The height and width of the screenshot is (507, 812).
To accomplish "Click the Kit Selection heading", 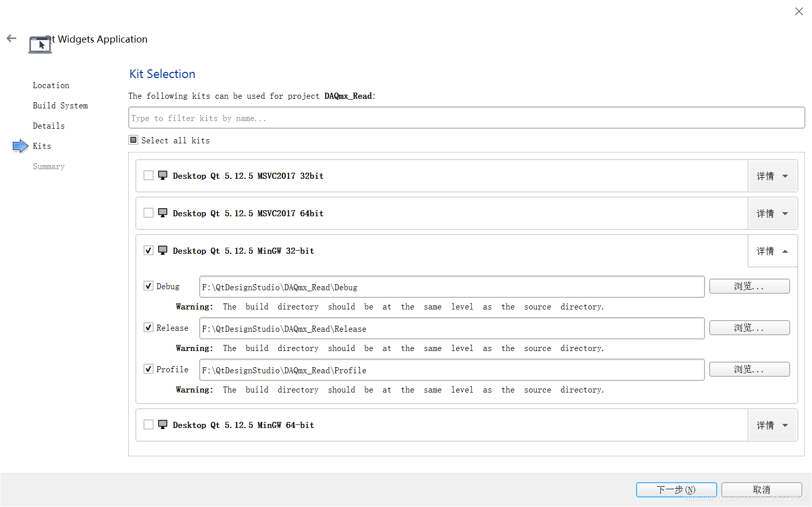I will coord(162,74).
